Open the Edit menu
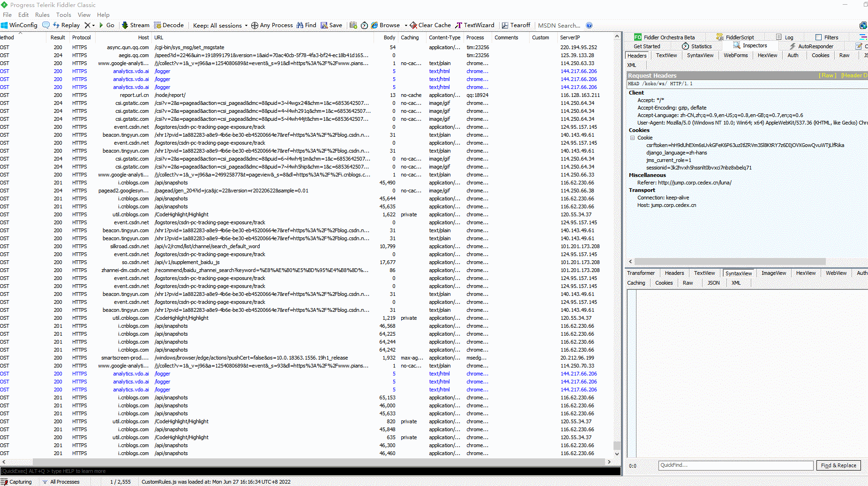Screen dimensions: 868x486 (x=23, y=15)
